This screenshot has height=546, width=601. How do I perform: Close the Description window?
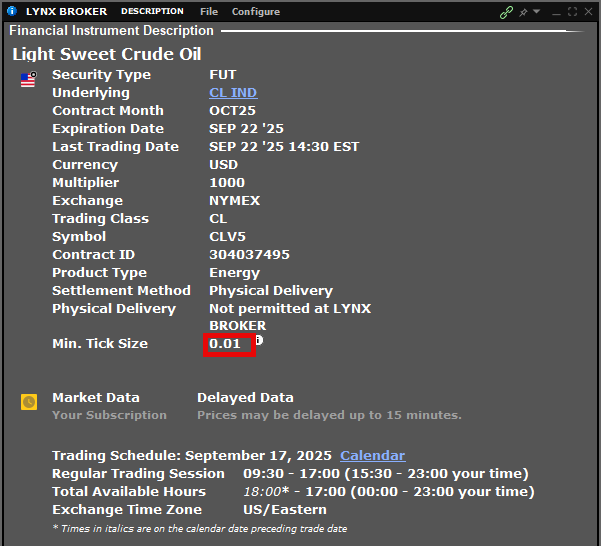click(x=588, y=12)
